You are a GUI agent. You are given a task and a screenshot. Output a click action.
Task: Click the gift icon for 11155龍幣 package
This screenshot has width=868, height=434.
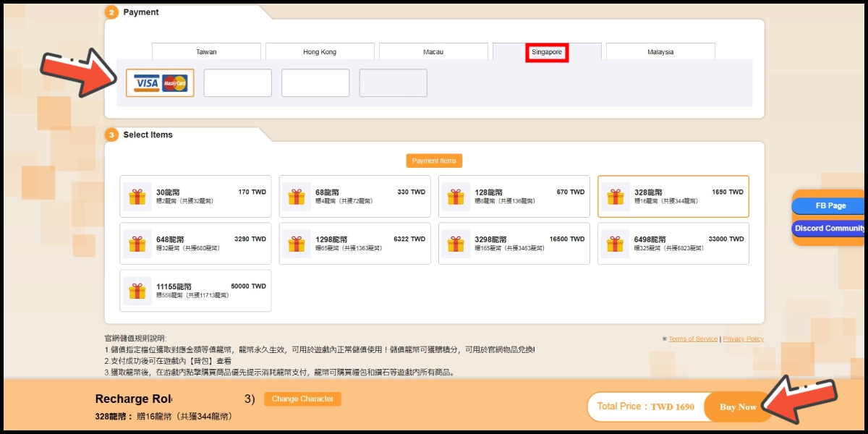coord(137,291)
